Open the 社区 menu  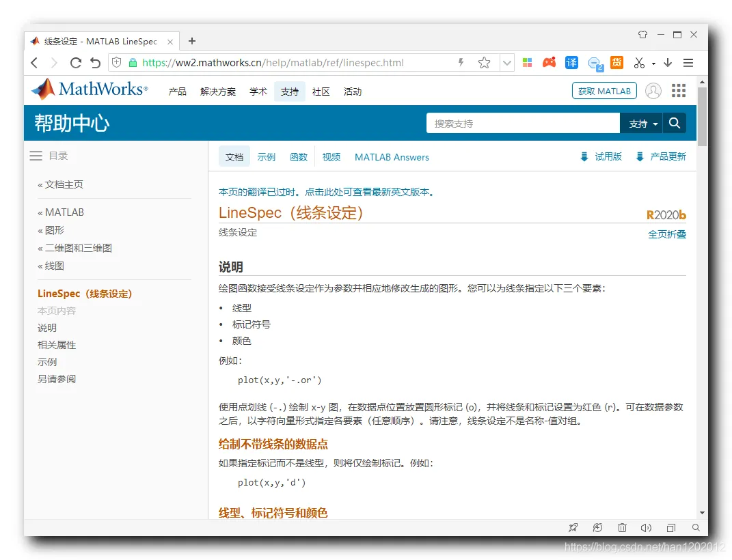(x=321, y=92)
